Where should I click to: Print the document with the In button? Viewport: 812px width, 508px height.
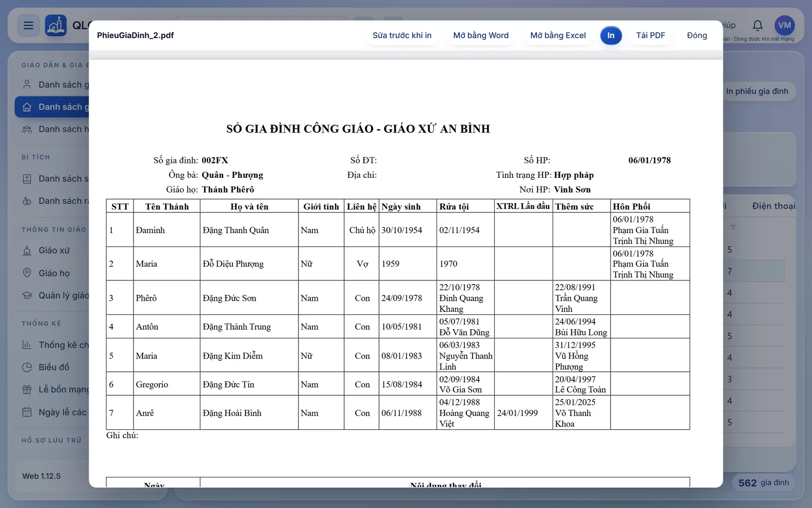pos(611,36)
